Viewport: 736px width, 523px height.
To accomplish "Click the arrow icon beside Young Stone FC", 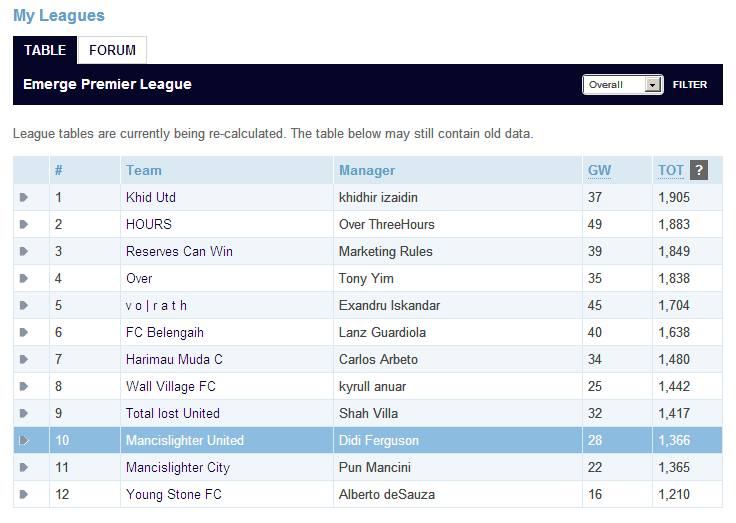I will [24, 494].
